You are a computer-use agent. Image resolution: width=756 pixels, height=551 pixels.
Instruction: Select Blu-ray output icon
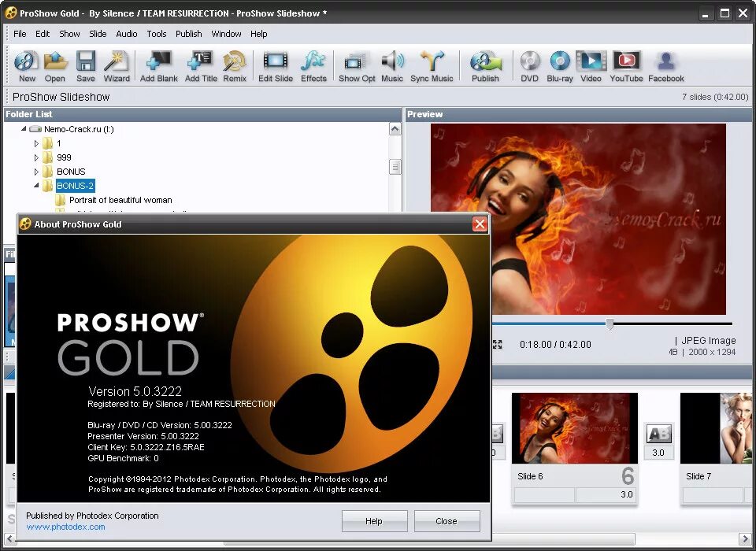[560, 66]
